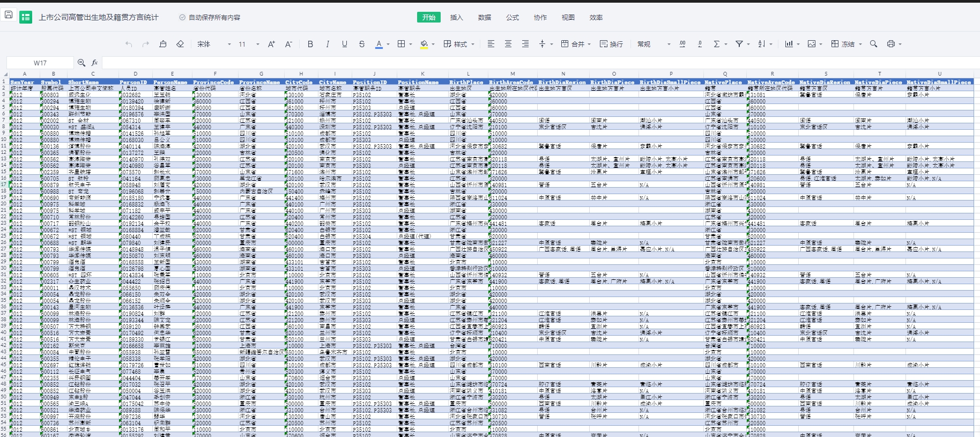
Task: Open the 宋体 font family dropdown
Action: pyautogui.click(x=214, y=44)
